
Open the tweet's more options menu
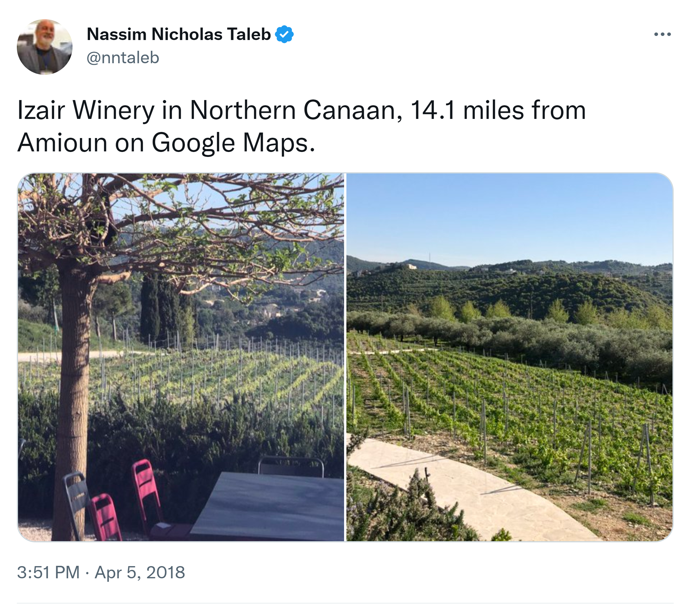coord(662,34)
